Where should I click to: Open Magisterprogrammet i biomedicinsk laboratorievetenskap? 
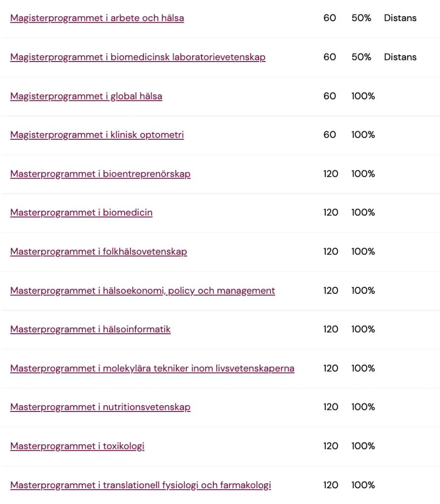pos(138,57)
